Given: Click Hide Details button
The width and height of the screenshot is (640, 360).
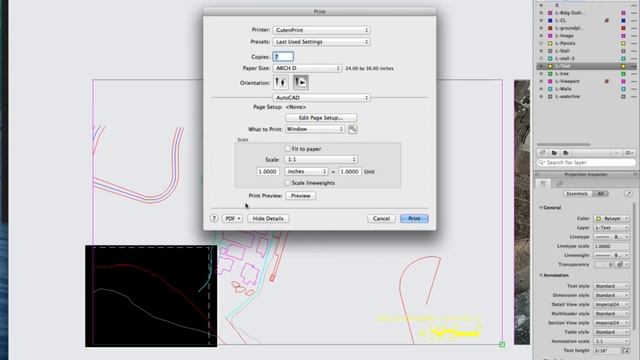Looking at the screenshot, I should click(x=268, y=218).
